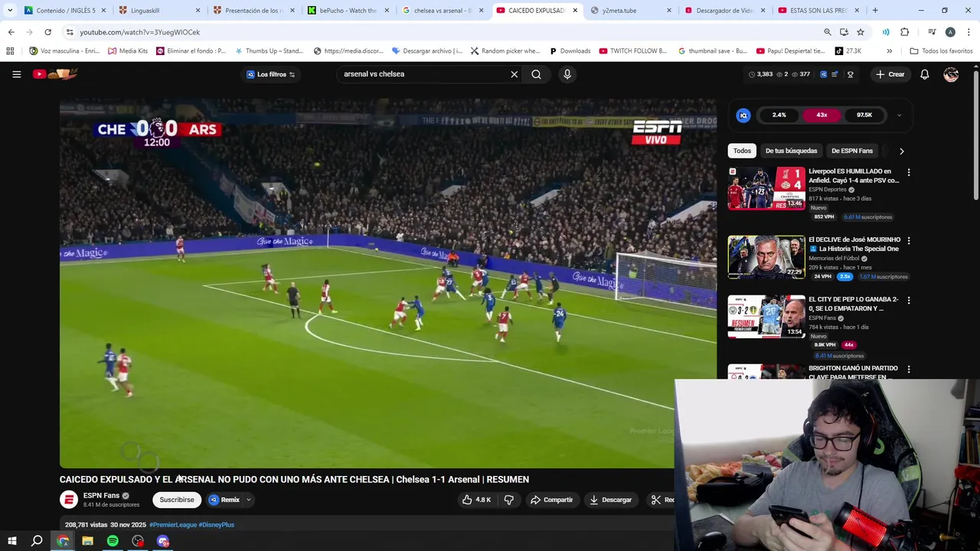The width and height of the screenshot is (980, 551).
Task: Show more filter chips with the right arrow
Action: 901,151
